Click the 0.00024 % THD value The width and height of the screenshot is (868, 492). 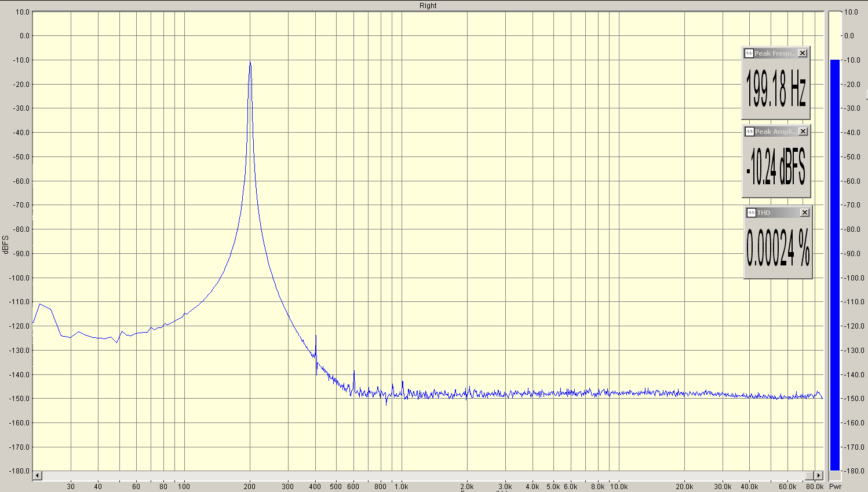coord(778,247)
